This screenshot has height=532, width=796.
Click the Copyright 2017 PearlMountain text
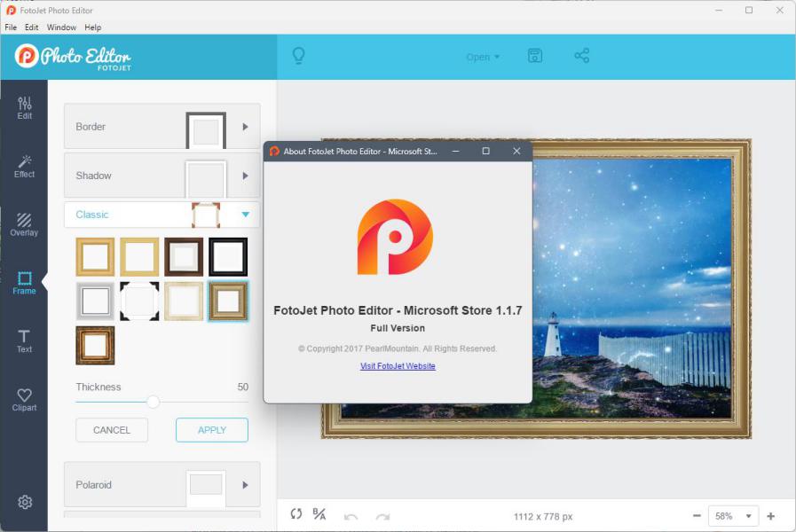pos(398,348)
